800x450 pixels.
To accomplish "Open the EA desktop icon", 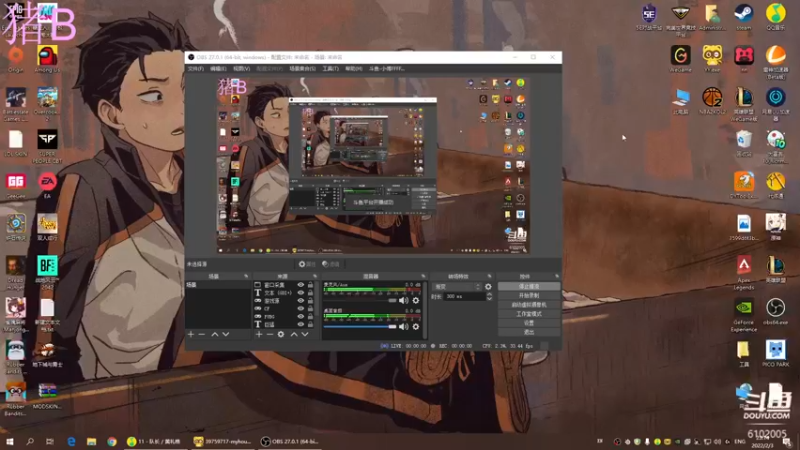I will point(47,185).
